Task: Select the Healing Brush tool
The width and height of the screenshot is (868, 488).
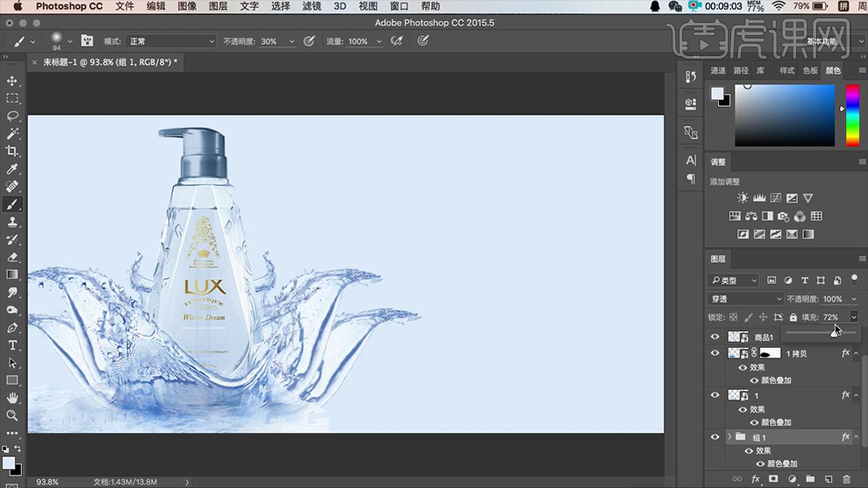Action: (12, 187)
